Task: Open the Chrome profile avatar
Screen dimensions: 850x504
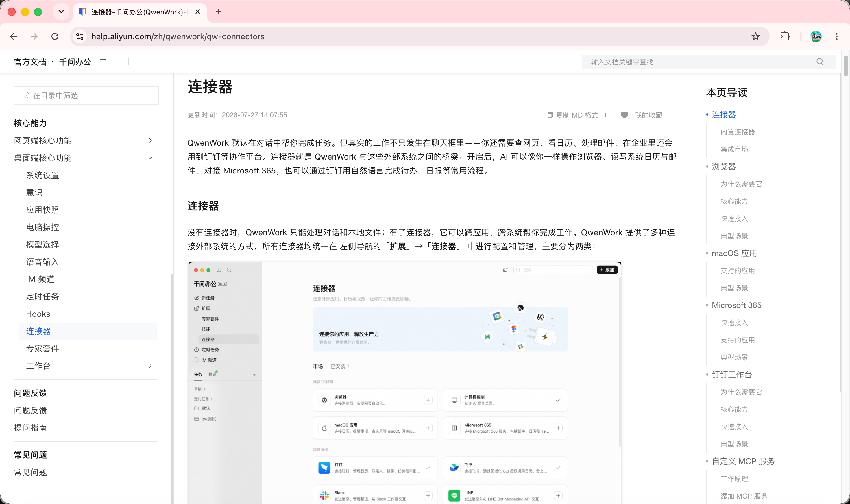Action: 816,36
